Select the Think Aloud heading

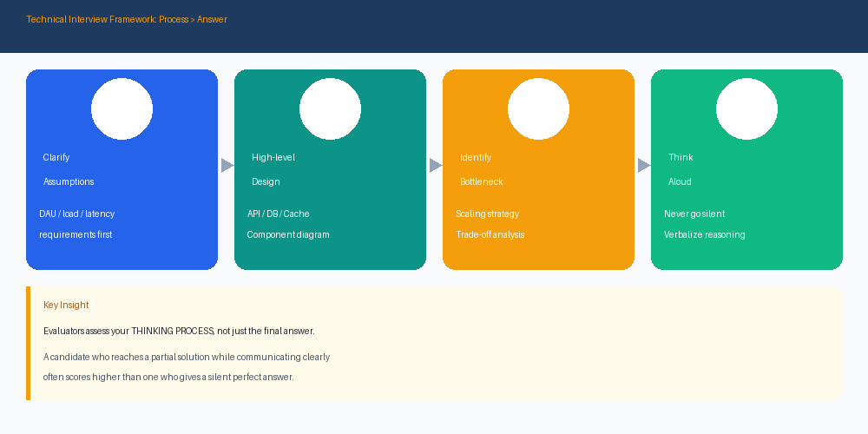point(681,169)
